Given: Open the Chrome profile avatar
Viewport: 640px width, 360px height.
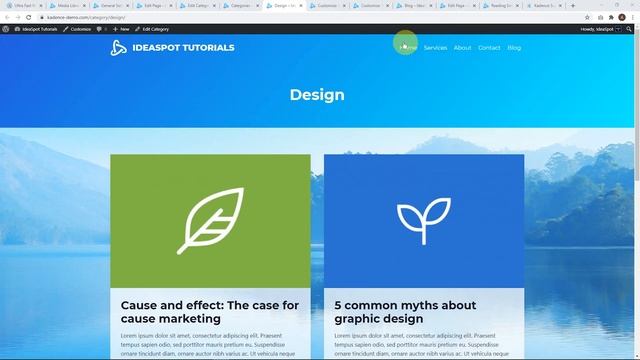Looking at the screenshot, I should coord(622,18).
